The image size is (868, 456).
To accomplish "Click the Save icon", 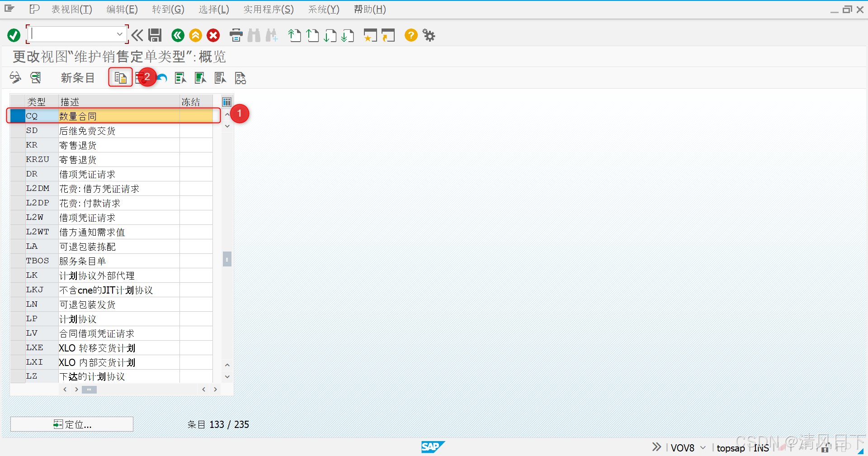I will point(155,35).
